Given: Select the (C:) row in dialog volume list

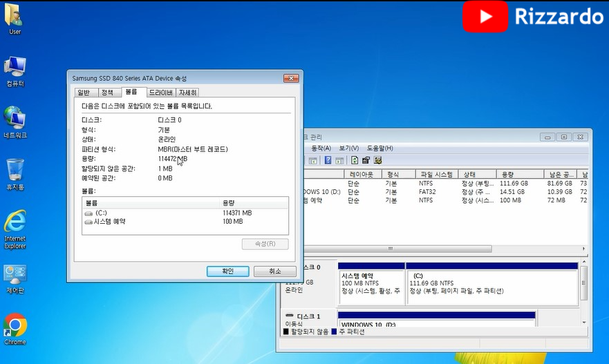Looking at the screenshot, I should tap(185, 213).
